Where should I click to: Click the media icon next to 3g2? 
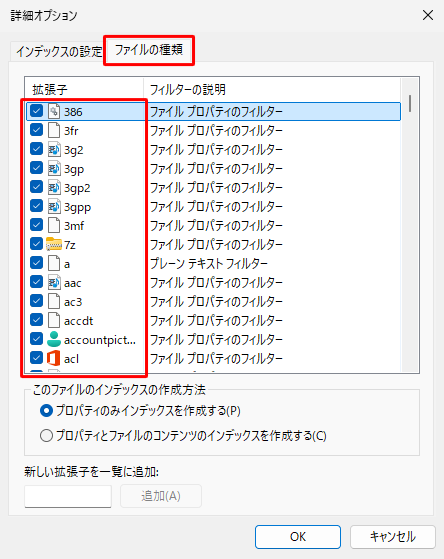[x=54, y=149]
